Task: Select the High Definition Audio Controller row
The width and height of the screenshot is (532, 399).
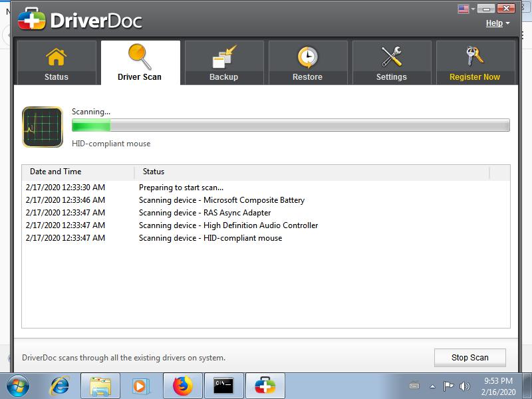Action: (x=265, y=225)
